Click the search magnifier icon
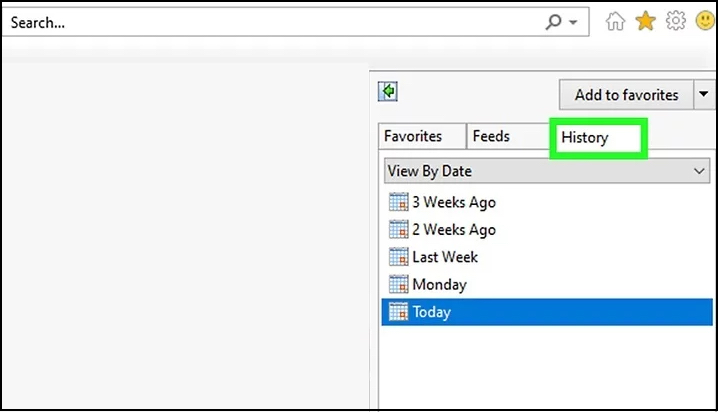Screen dimensions: 718x412 click(553, 21)
